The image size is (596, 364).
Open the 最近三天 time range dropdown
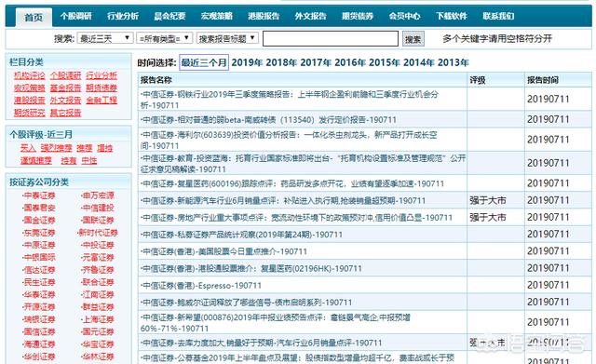tap(105, 38)
